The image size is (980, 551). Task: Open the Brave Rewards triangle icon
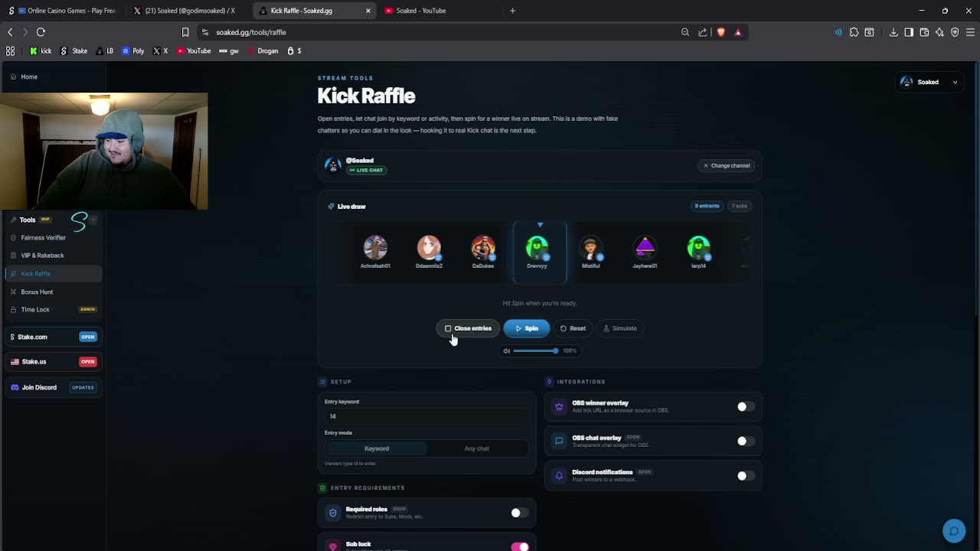click(738, 32)
